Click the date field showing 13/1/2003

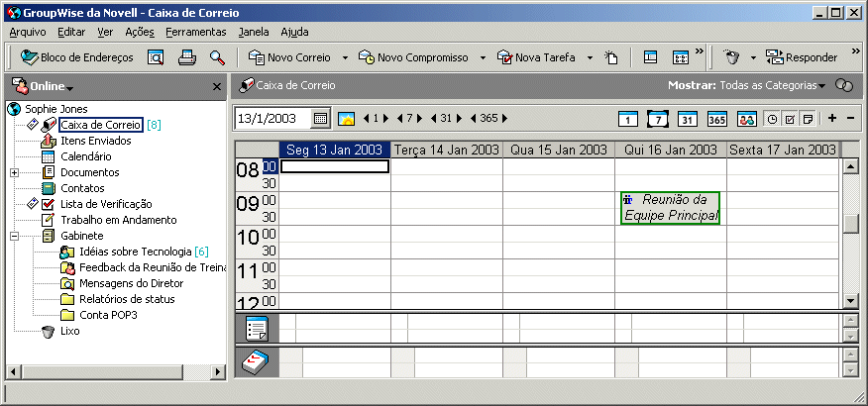[x=272, y=118]
